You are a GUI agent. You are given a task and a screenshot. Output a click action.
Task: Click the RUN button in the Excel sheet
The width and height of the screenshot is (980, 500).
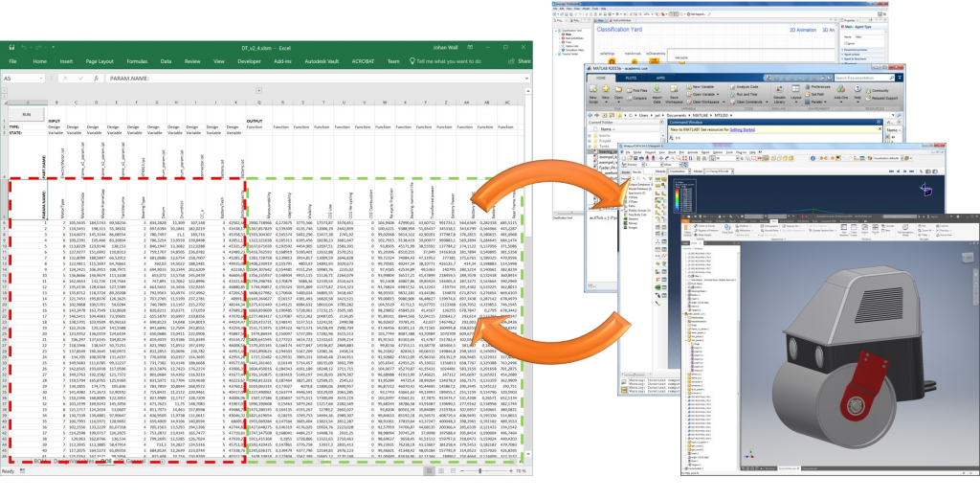point(26,115)
